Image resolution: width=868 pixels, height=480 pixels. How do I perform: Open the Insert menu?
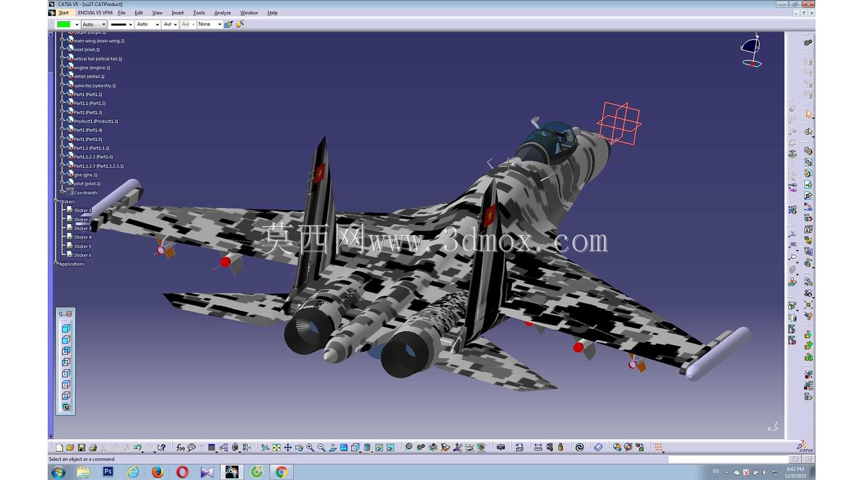click(178, 13)
